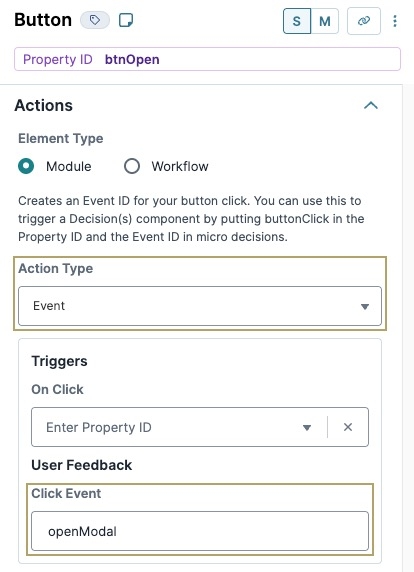This screenshot has width=414, height=572.
Task: Click the User Feedback heading
Action: (82, 465)
